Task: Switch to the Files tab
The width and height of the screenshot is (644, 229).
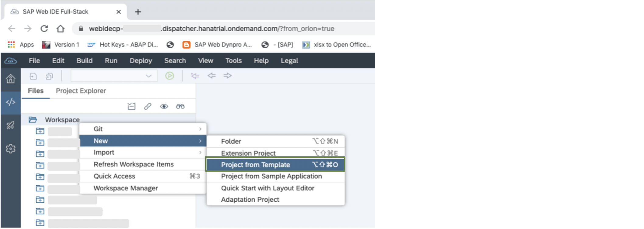Action: pyautogui.click(x=36, y=91)
